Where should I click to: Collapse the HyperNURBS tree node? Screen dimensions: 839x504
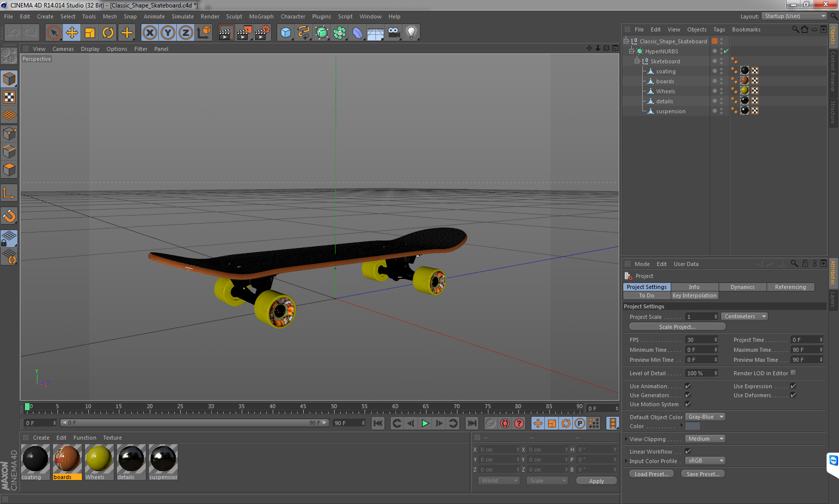click(x=631, y=51)
